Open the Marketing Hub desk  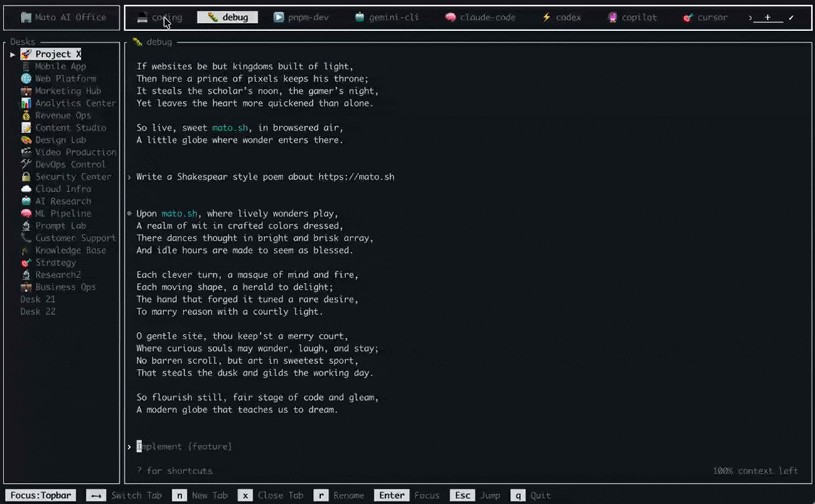tap(68, 91)
